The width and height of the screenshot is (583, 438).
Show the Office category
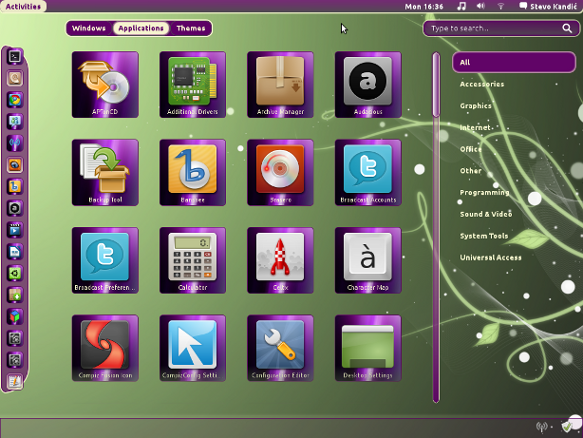click(x=471, y=149)
